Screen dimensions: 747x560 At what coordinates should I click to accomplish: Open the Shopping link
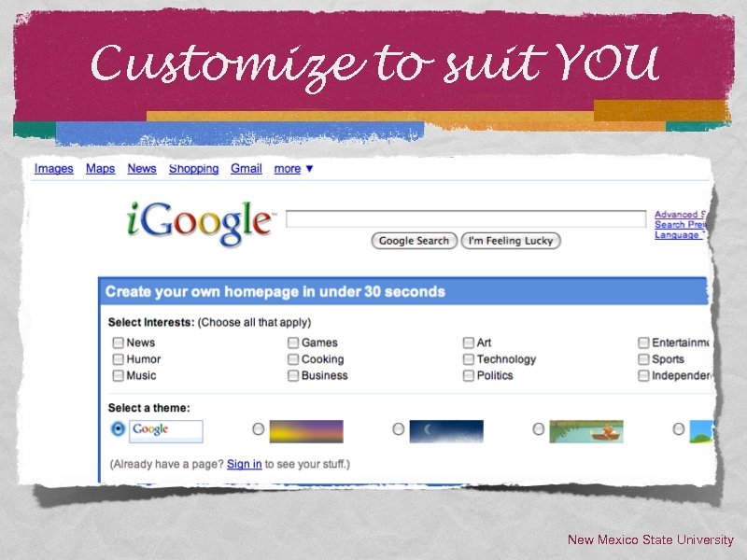pos(193,169)
